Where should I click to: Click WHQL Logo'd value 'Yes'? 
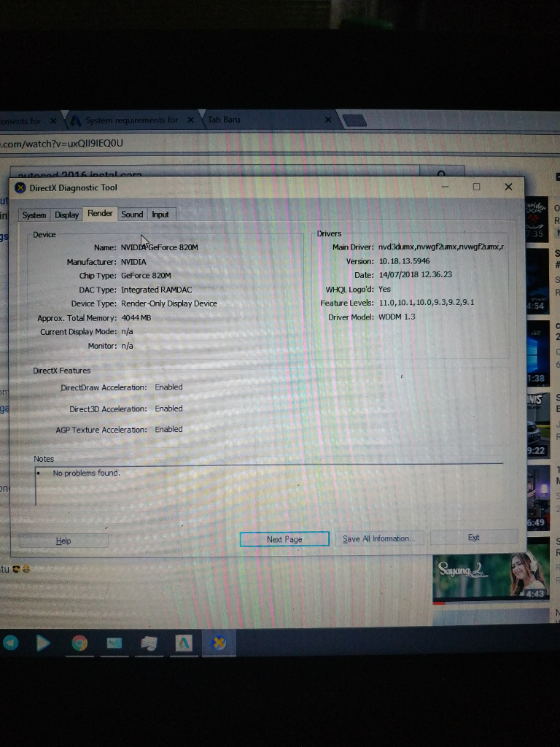(x=384, y=289)
